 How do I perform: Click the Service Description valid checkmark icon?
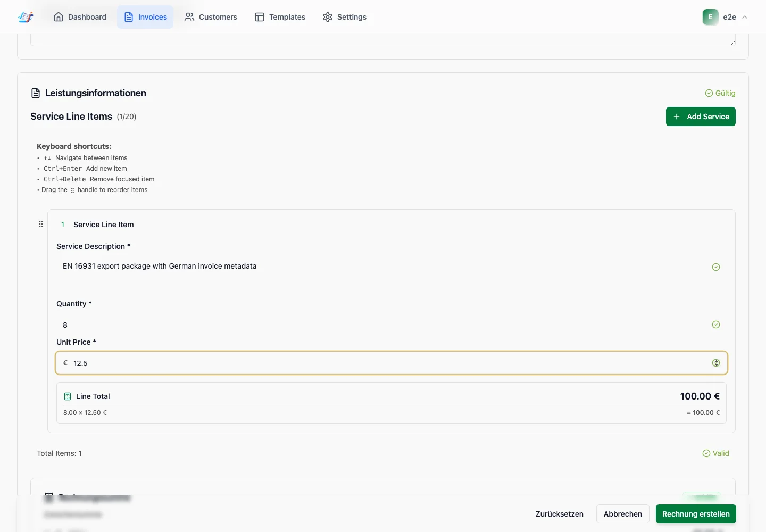tap(716, 267)
